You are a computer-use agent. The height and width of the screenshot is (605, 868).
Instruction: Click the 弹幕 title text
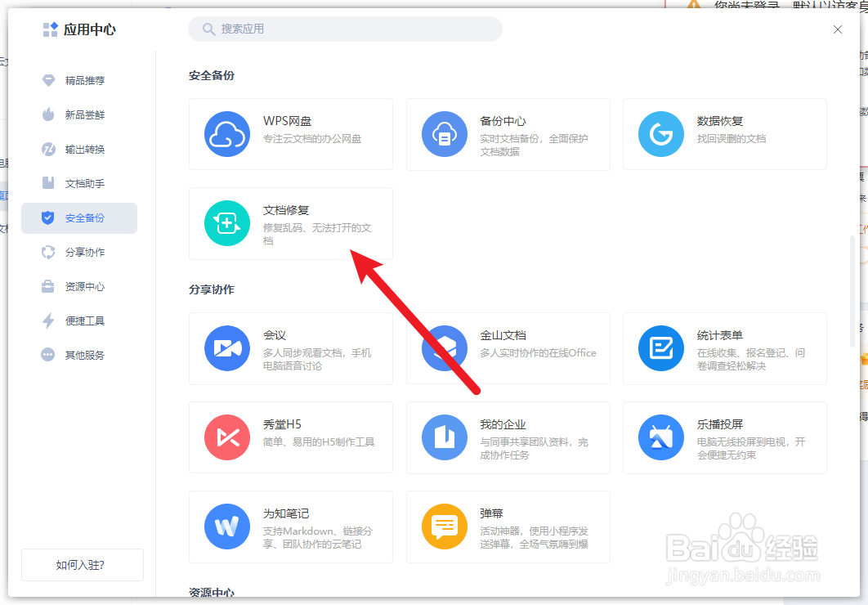pyautogui.click(x=491, y=513)
